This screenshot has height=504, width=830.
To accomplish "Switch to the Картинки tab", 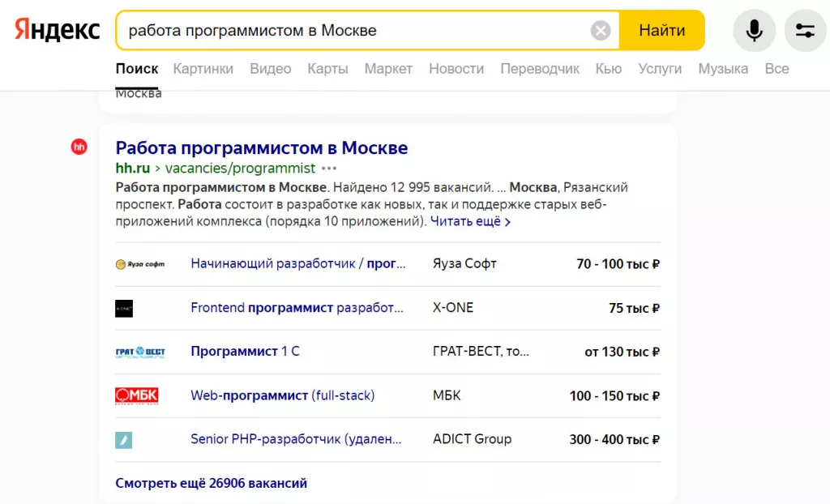I will [x=203, y=69].
